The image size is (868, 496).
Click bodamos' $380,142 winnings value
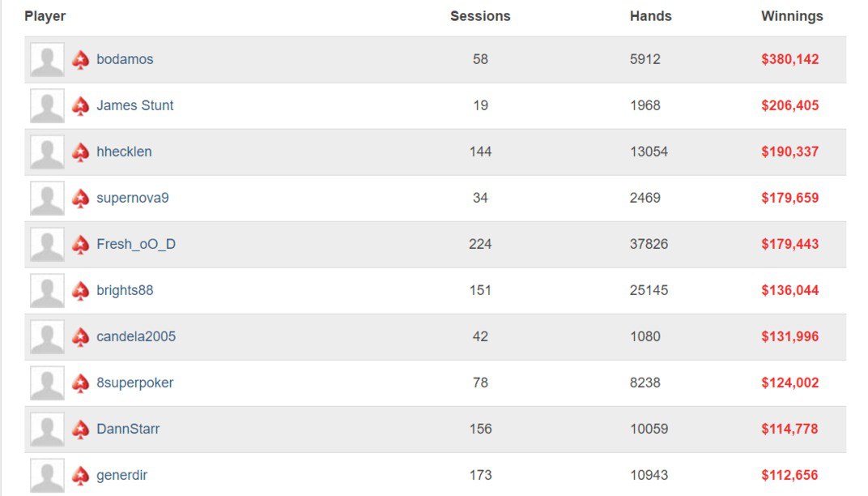click(789, 59)
